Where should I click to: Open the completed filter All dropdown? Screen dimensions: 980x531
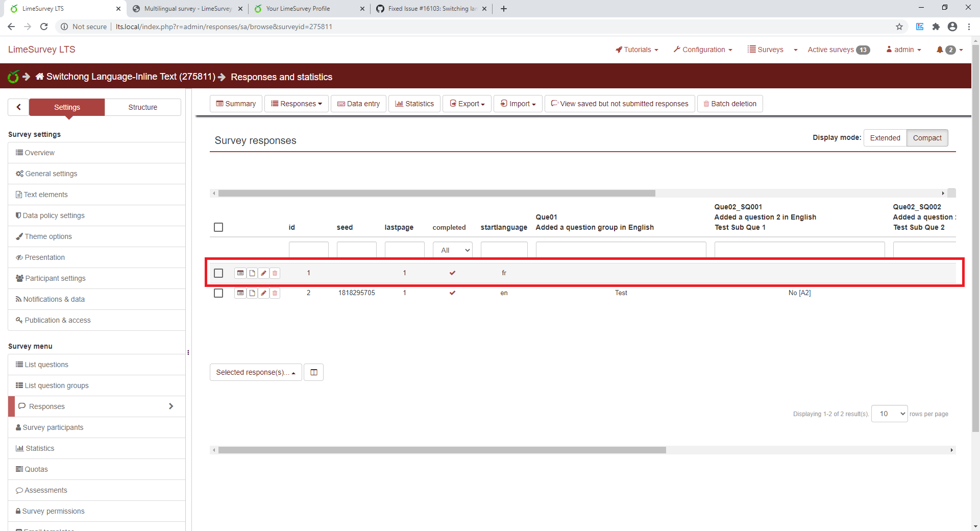coord(453,250)
